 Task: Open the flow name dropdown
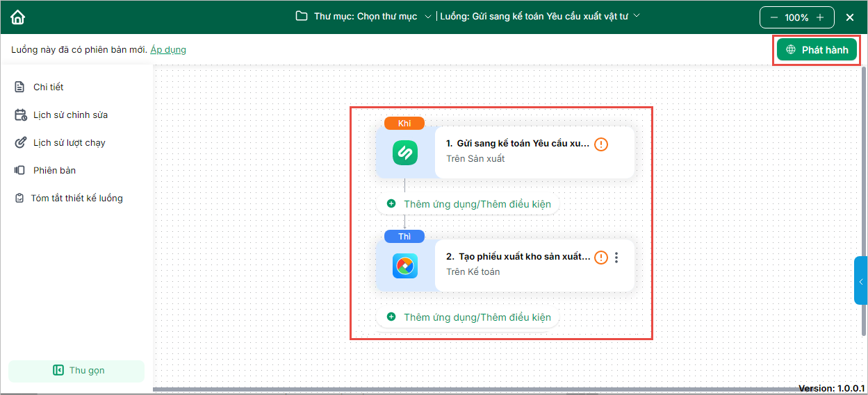540,16
